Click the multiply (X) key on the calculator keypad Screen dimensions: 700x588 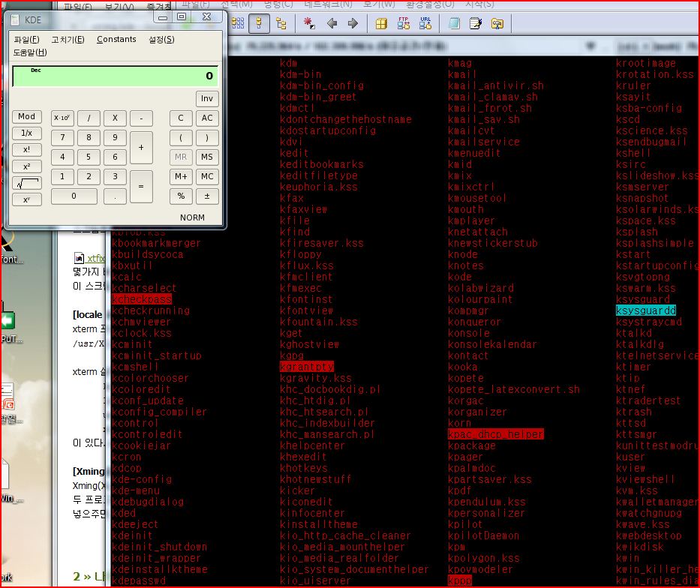116,118
